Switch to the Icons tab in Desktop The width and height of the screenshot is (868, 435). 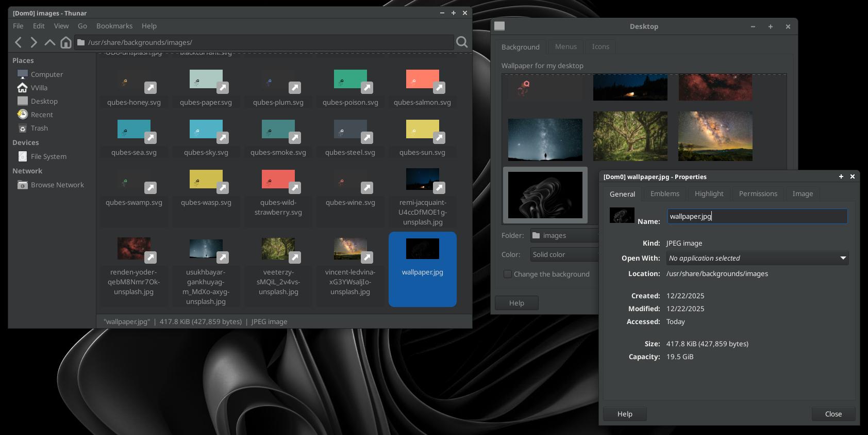coord(600,46)
